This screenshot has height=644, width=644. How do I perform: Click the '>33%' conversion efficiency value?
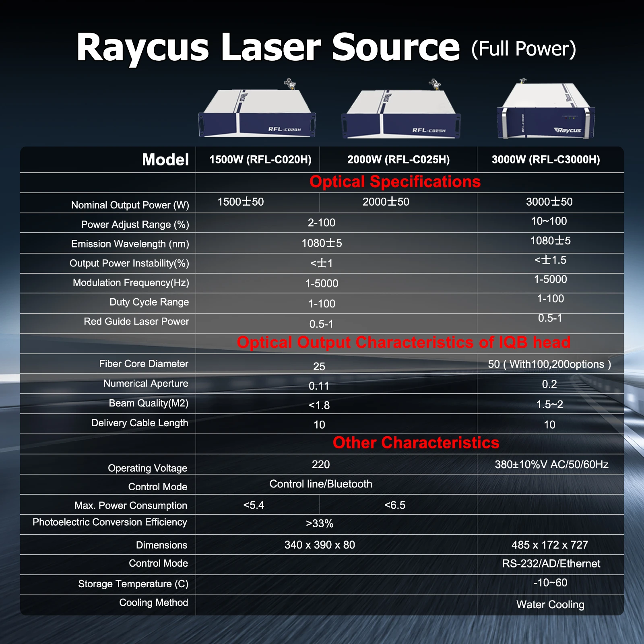[x=320, y=524]
